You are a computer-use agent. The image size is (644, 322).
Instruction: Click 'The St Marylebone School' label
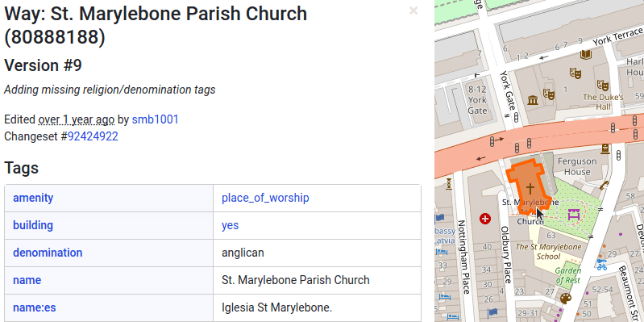tap(549, 252)
